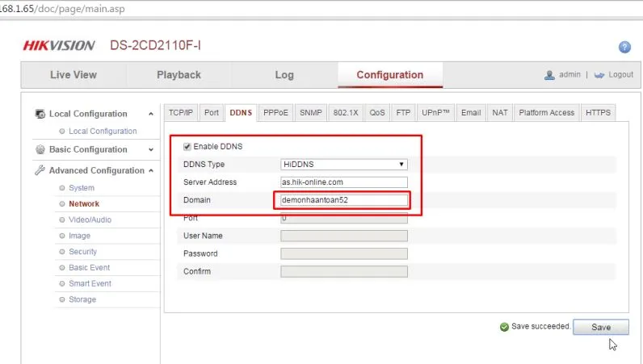Click the Local Configuration monitor icon
The width and height of the screenshot is (643, 364).
40,114
